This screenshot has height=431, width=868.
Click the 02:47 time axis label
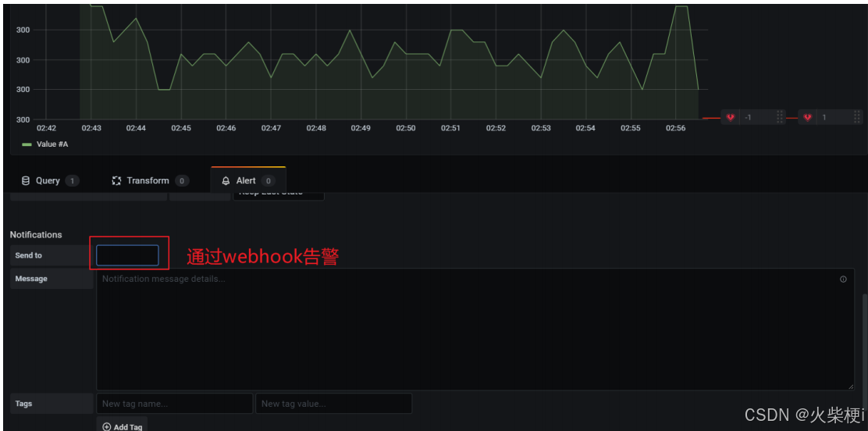(271, 128)
